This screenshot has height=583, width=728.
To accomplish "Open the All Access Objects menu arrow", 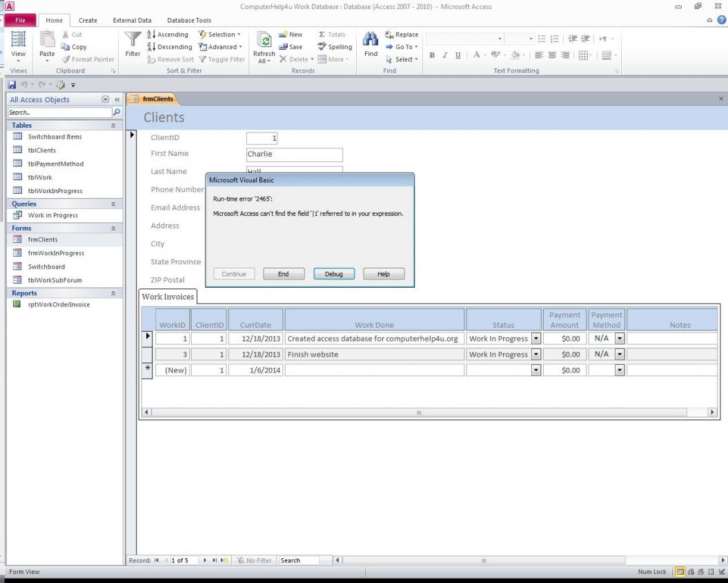I will coord(106,99).
